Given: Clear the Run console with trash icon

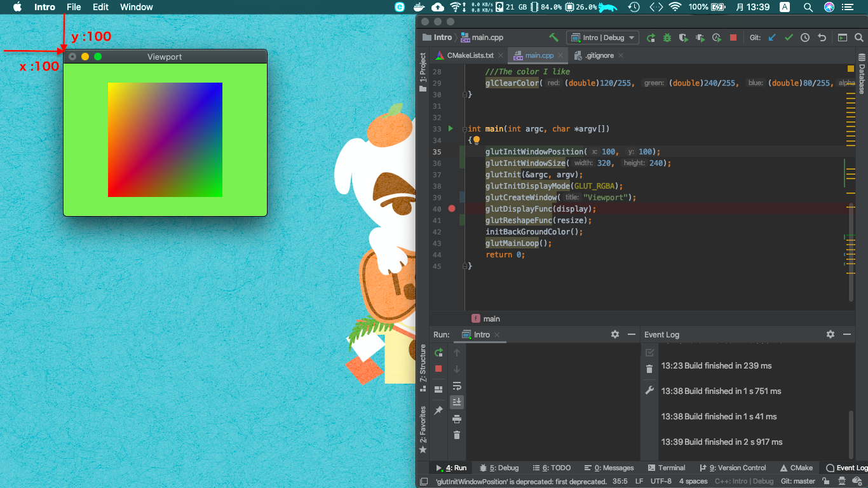Looking at the screenshot, I should tap(457, 435).
